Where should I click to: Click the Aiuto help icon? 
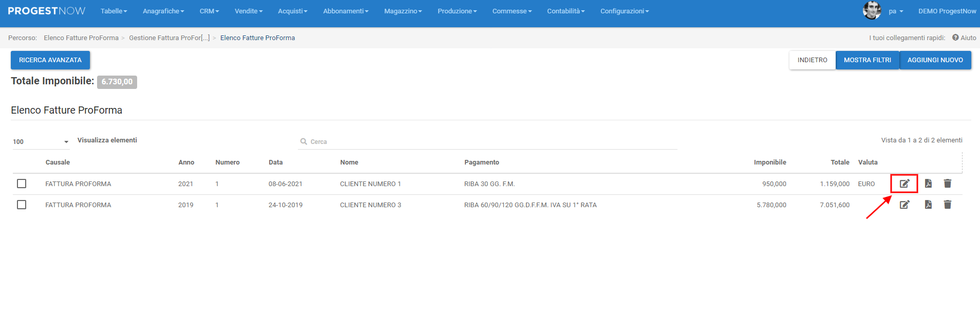pos(955,38)
